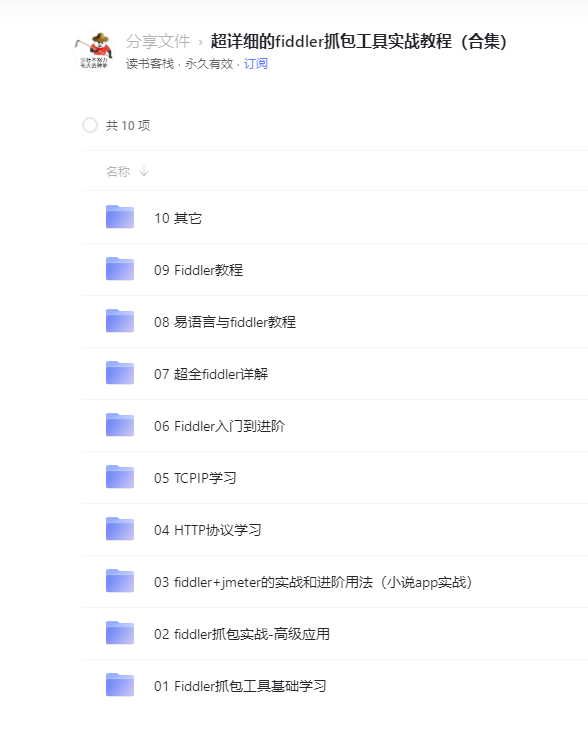
Task: Toggle name sort order arrow next to 名称
Action: pyautogui.click(x=144, y=172)
